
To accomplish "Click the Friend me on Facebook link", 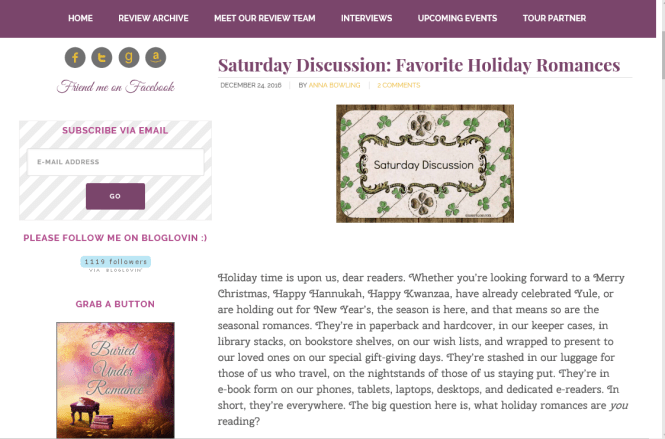I will point(115,87).
